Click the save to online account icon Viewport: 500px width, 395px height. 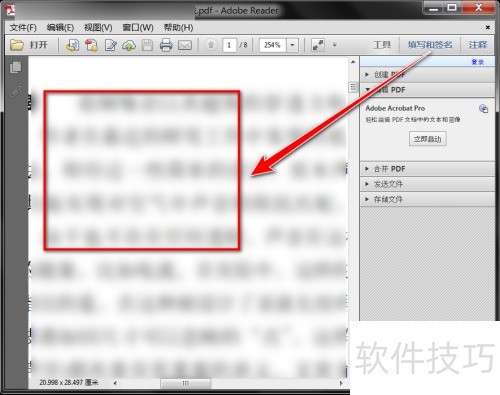pyautogui.click(x=73, y=45)
